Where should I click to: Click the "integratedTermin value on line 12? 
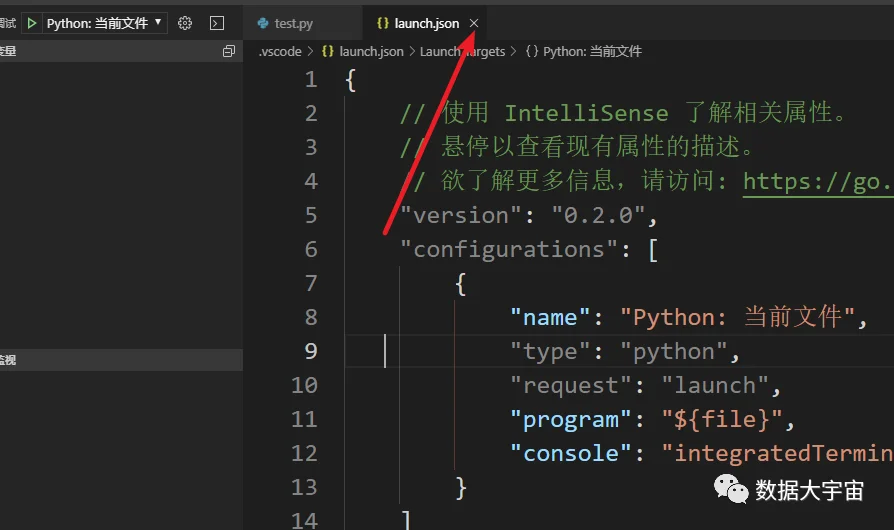[777, 454]
